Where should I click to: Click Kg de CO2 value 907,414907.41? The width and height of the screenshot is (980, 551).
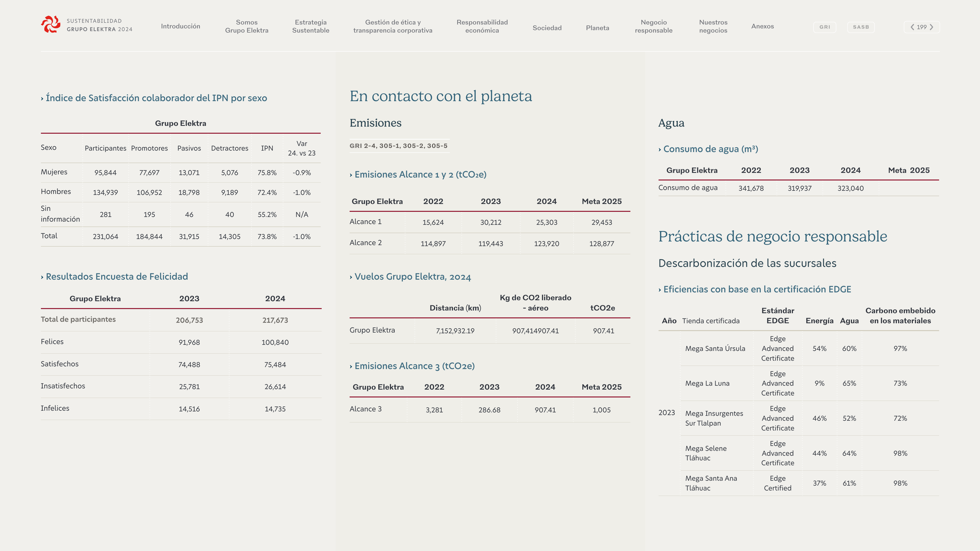point(535,331)
